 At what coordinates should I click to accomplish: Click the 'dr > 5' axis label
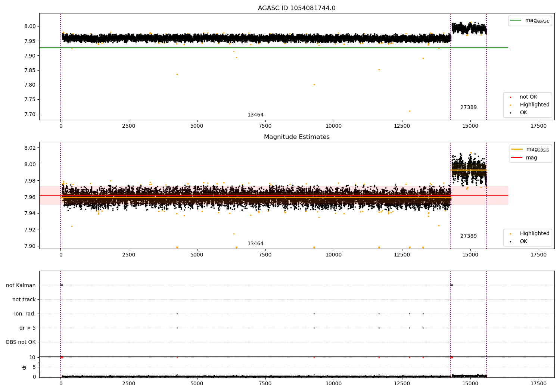[x=28, y=328]
